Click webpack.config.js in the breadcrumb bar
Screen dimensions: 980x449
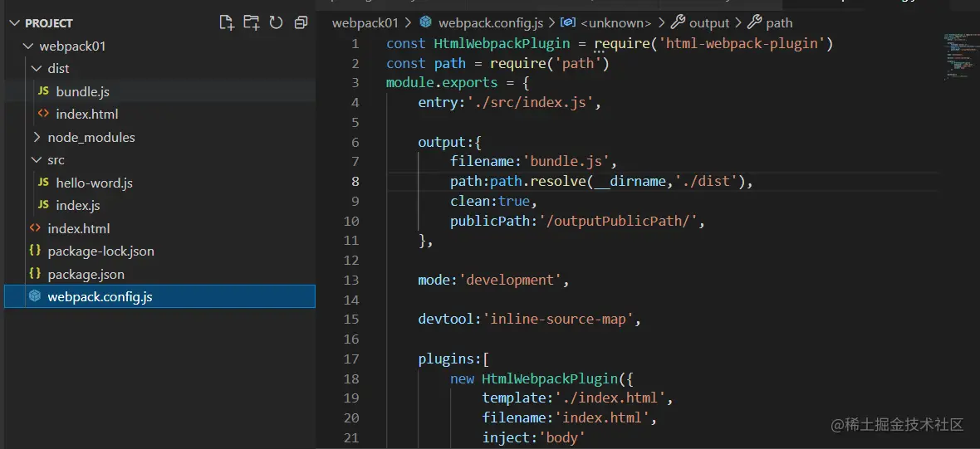(x=492, y=23)
